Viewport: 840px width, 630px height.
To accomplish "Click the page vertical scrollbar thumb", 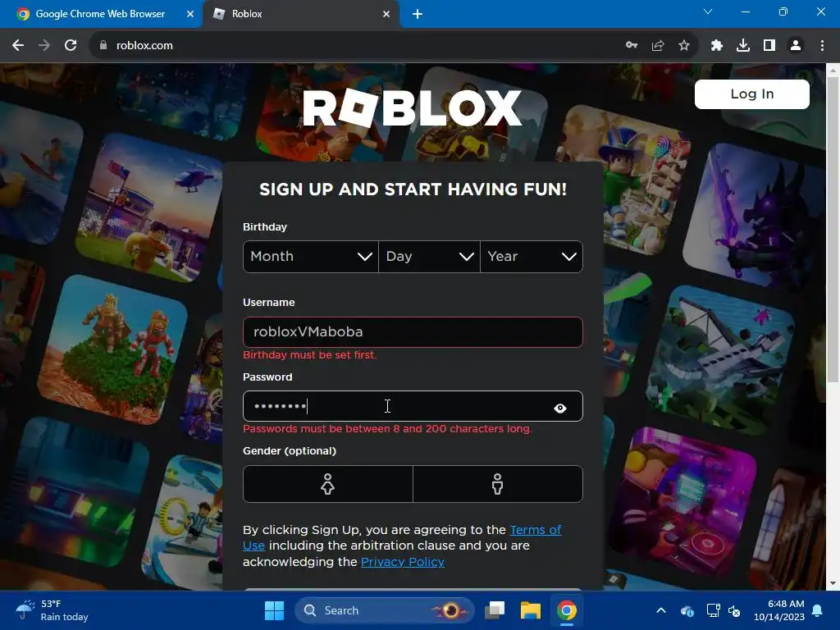I will 833,230.
